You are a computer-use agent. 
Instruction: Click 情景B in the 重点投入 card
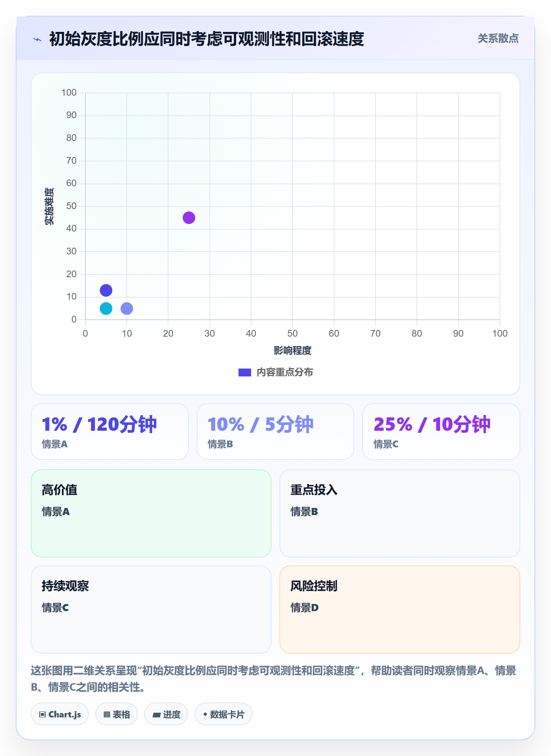pos(304,511)
